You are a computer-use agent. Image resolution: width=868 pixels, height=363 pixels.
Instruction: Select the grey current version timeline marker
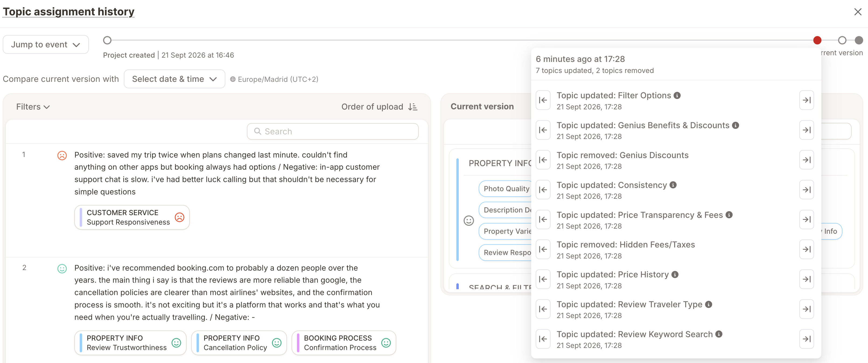tap(859, 40)
